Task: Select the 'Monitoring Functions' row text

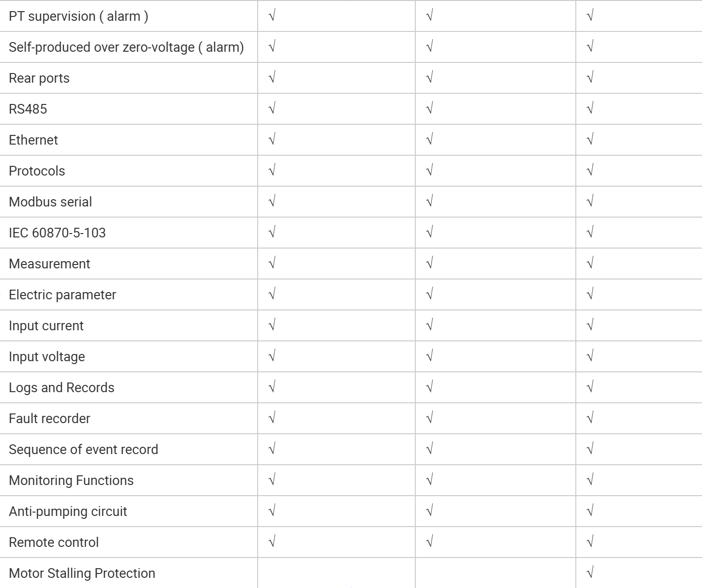Action: click(x=71, y=481)
